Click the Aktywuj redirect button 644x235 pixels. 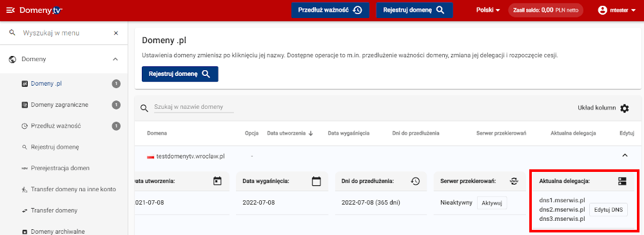point(492,203)
